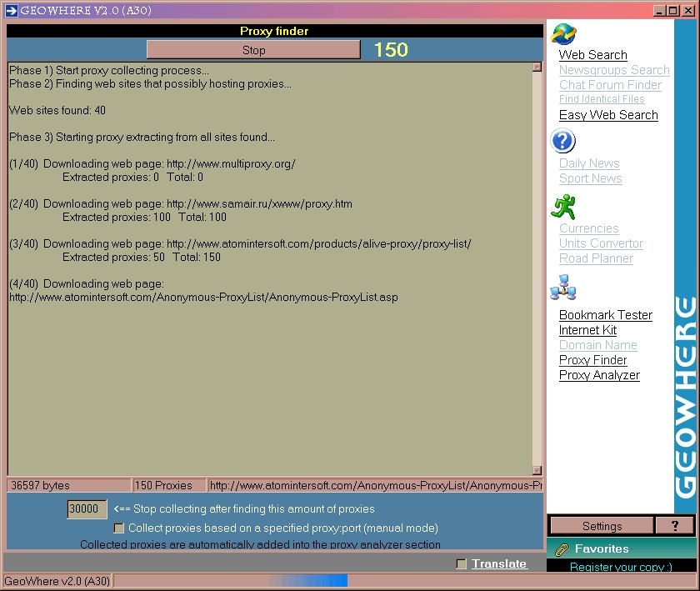Click the blue progress bar in status bar
700x591 pixels.
(308, 581)
